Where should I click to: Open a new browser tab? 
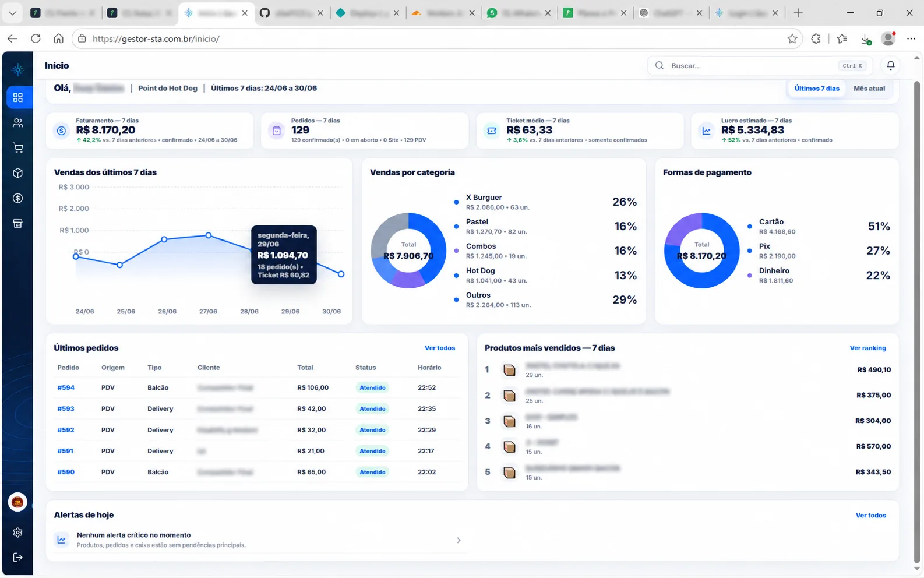click(798, 12)
